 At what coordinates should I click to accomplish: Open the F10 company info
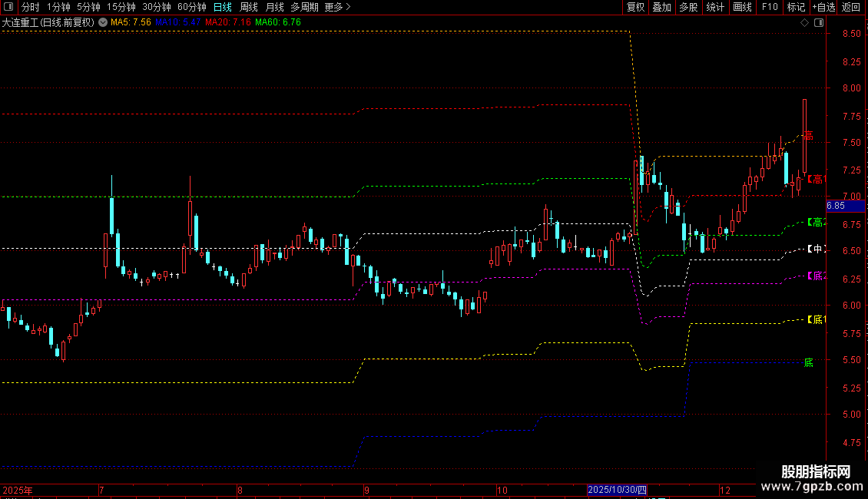coord(770,7)
